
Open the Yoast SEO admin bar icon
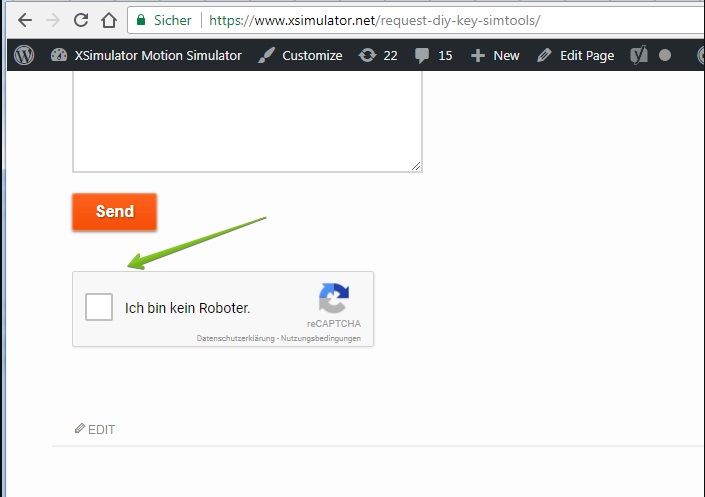[x=639, y=55]
